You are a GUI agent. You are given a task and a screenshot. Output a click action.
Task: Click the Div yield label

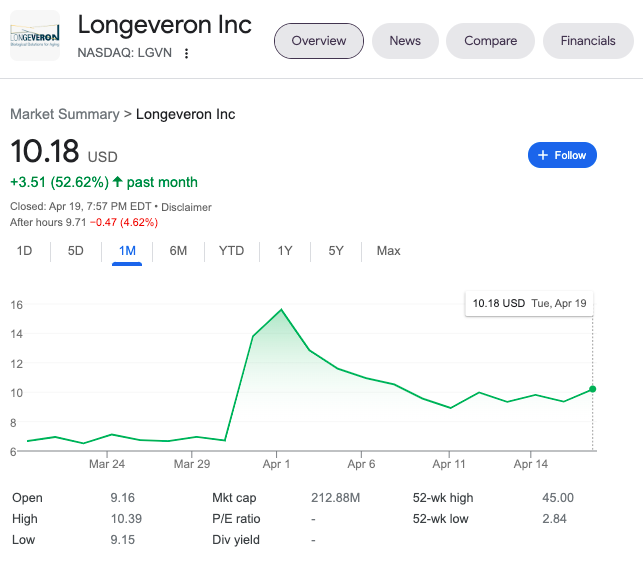coord(236,539)
